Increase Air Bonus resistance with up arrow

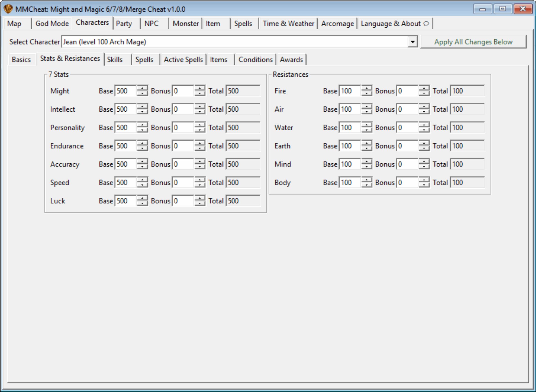424,106
